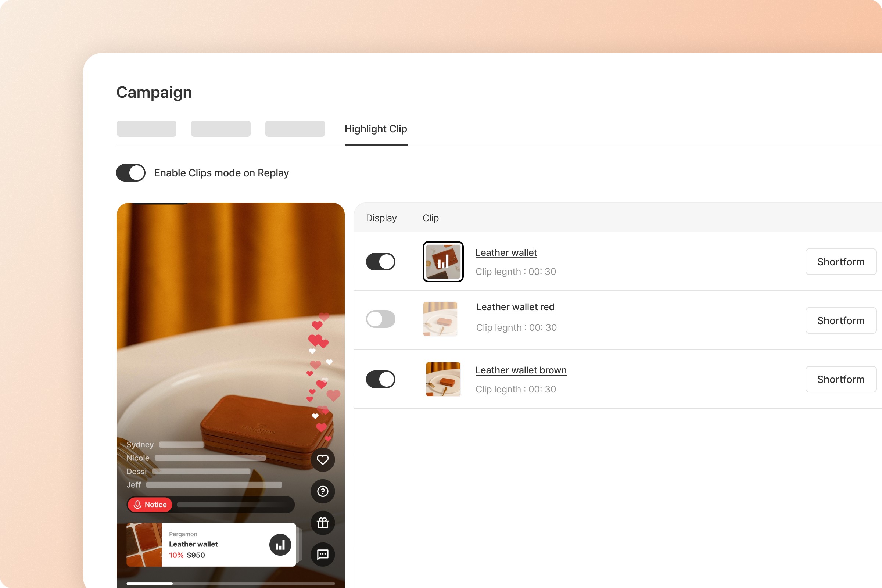Open the Leather wallet red link
This screenshot has height=588, width=882.
514,307
